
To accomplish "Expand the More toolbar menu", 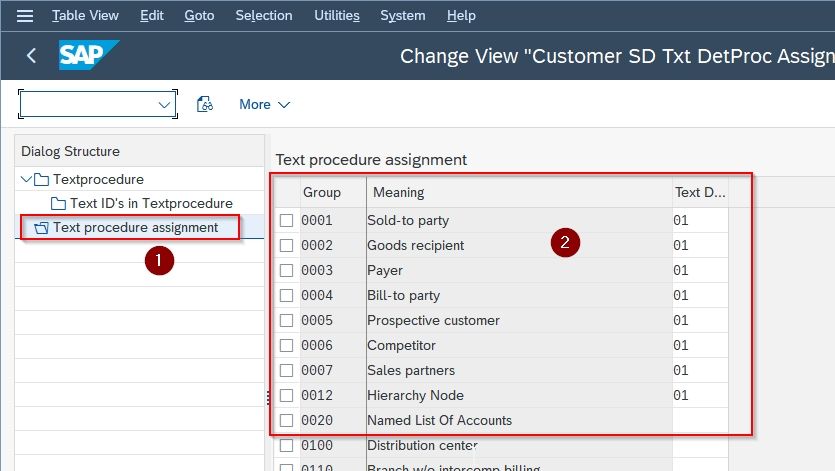I will coord(265,104).
